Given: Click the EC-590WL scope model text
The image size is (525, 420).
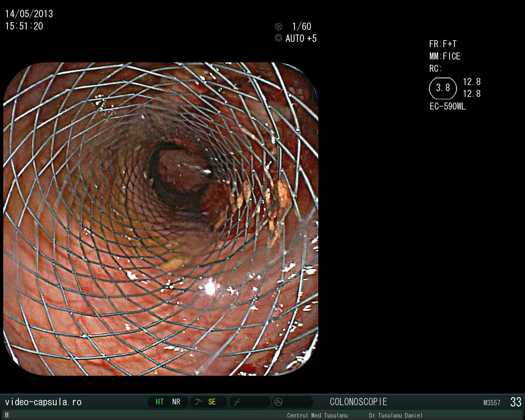Looking at the screenshot, I should [x=447, y=106].
